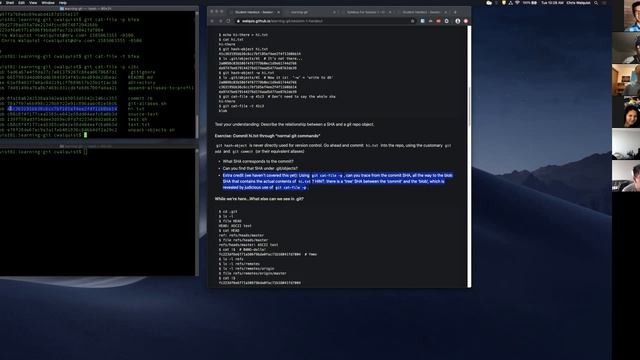Open the browser profile avatar icon

pos(458,21)
